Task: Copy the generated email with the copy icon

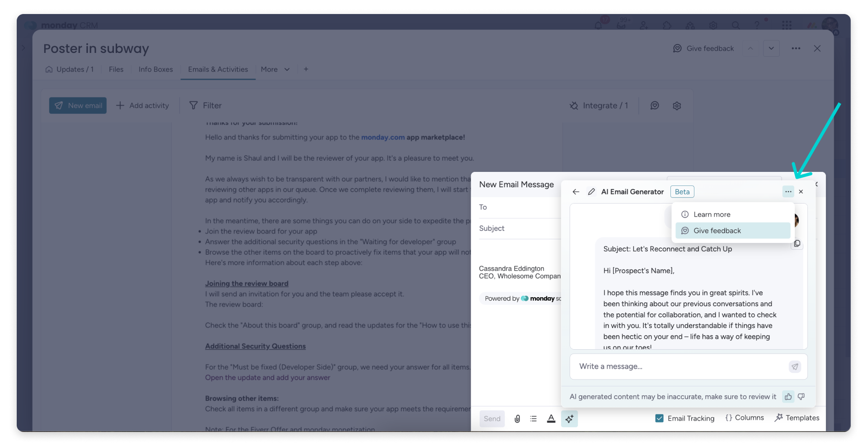Action: tap(797, 244)
